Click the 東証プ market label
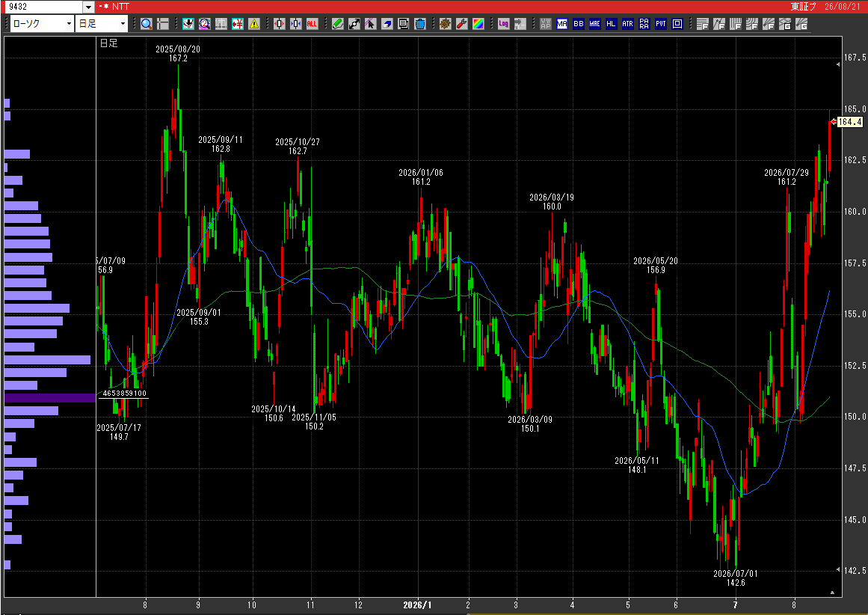Viewport: 868px width, 615px height. [x=803, y=7]
